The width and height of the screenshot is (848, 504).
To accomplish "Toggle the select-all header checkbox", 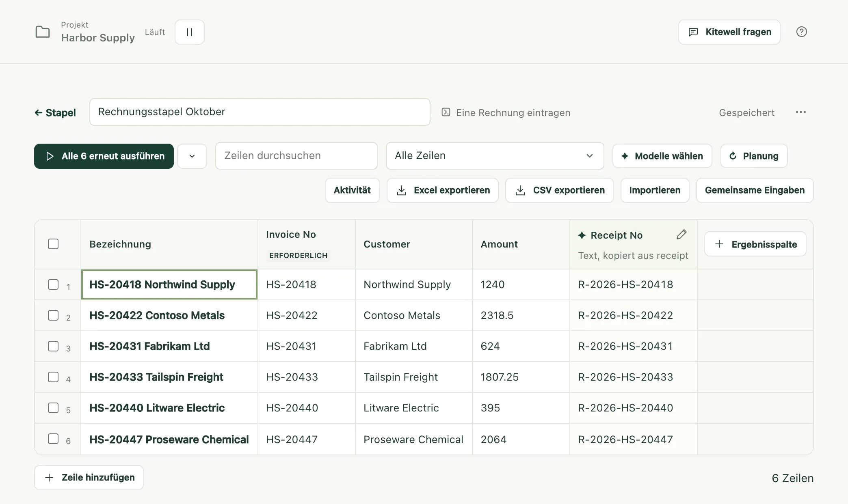I will point(53,244).
